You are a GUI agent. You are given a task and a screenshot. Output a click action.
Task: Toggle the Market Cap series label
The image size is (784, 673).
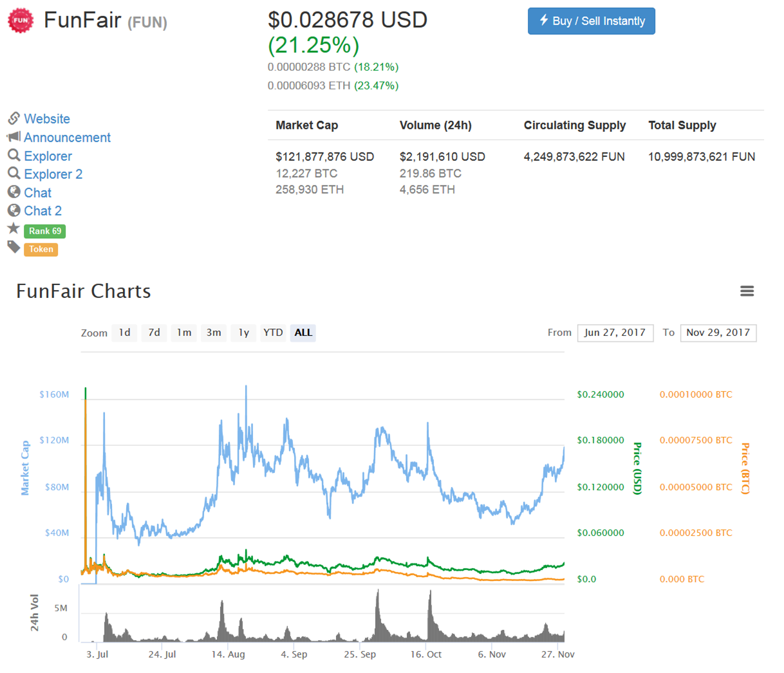(25, 468)
